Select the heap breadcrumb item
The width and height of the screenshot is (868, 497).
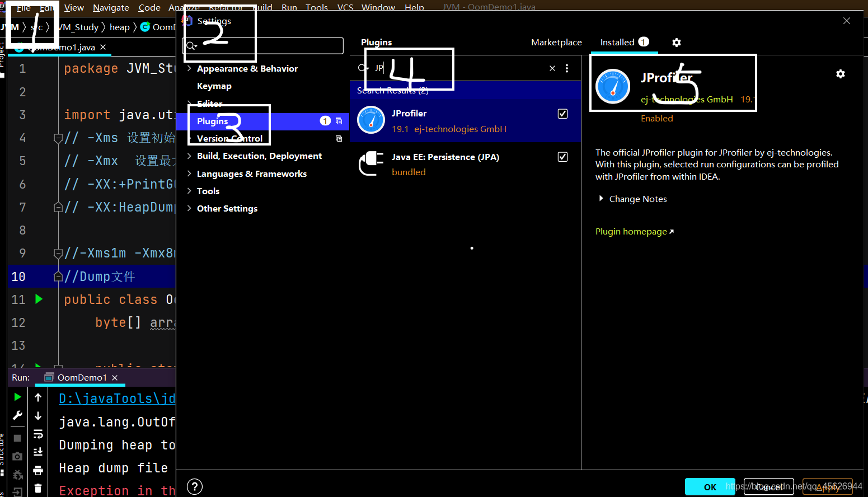119,27
